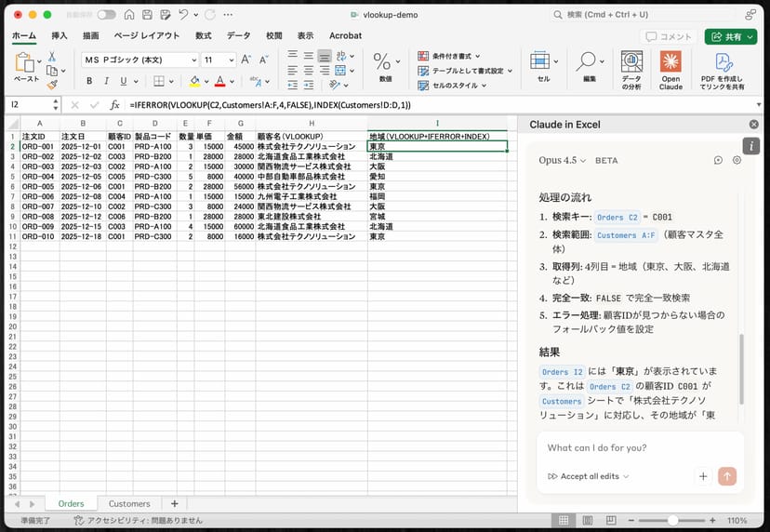Switch to page layout view in status bar
Screen dimensions: 770x532
tap(586, 521)
